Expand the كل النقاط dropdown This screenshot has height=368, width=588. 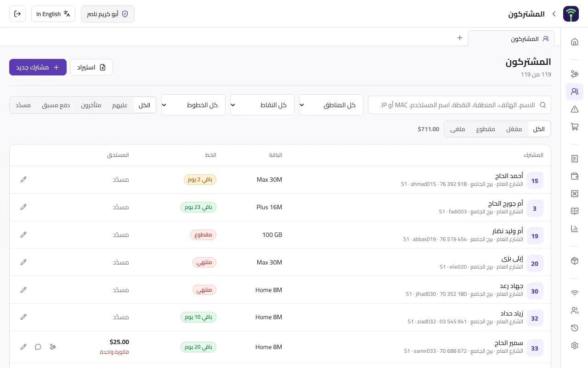(x=262, y=105)
